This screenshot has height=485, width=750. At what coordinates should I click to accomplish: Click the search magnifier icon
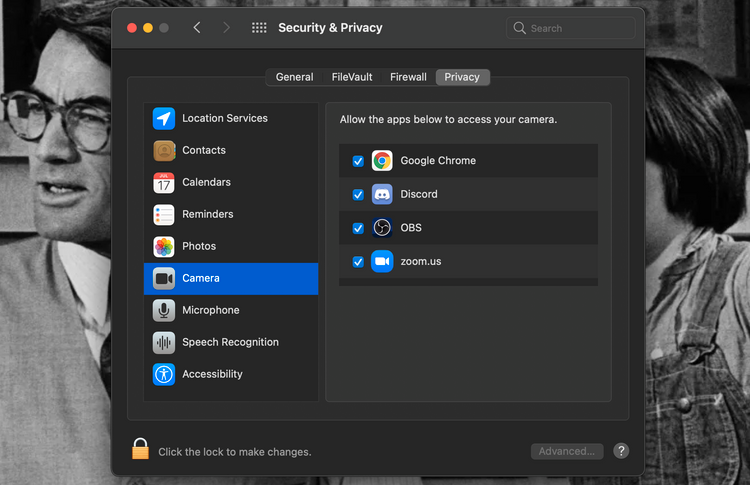(x=519, y=28)
